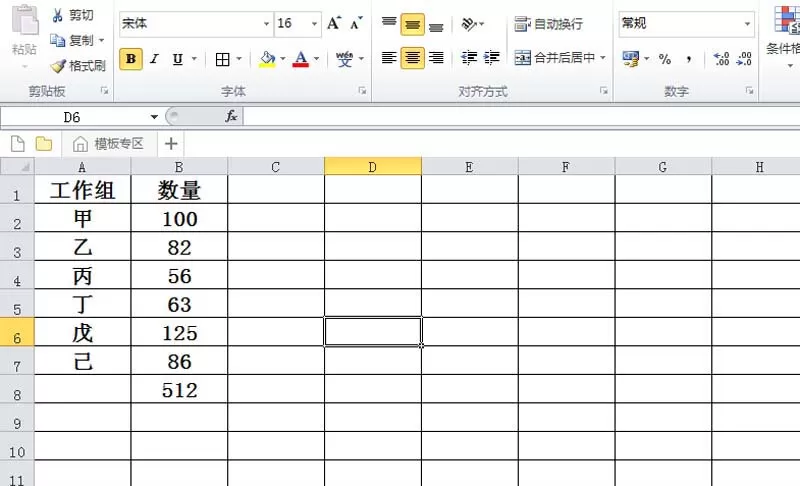Viewport: 800px width, 486px height.
Task: Expand the Copy button dropdown arrow
Action: (102, 40)
